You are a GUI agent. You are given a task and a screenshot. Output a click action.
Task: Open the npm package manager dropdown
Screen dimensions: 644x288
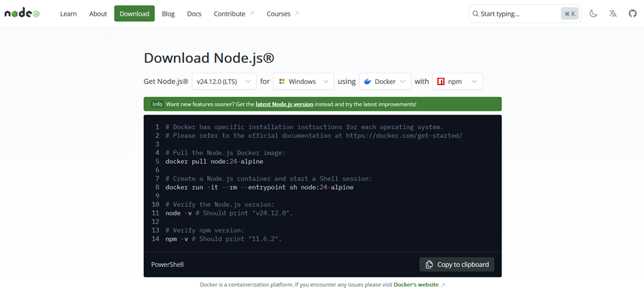(458, 81)
